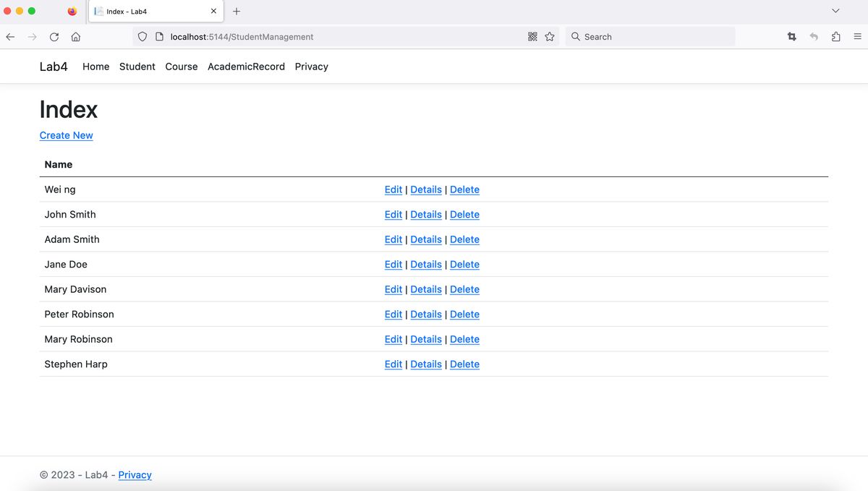Go to browser home page icon

click(76, 37)
